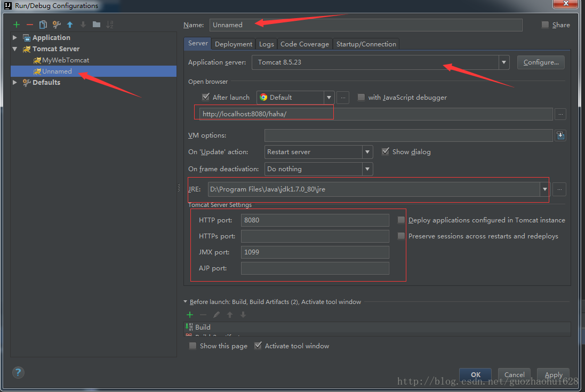Close the Run/Debug Configurations dialog
585x392 pixels.
tap(566, 3)
